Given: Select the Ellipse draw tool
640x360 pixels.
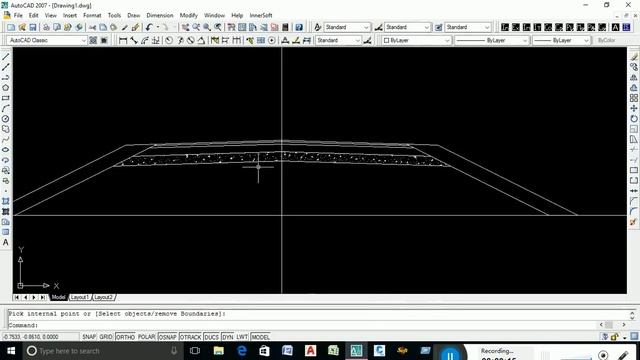Looking at the screenshot, I should pyautogui.click(x=6, y=150).
